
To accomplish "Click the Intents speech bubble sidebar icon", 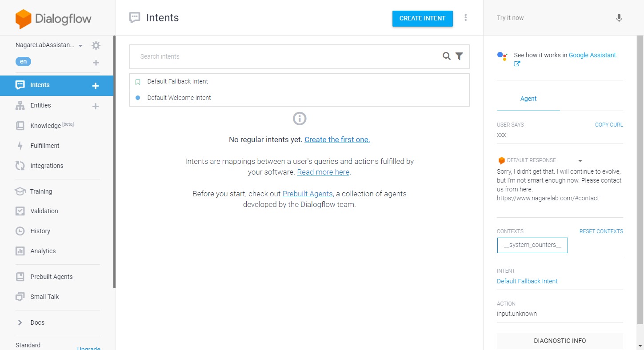I will point(20,85).
